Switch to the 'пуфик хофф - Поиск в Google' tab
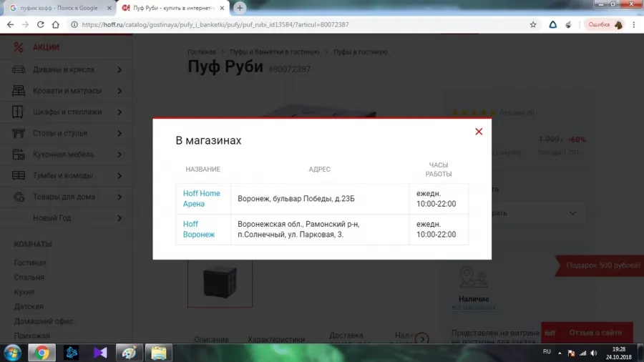Screen dimensions: 644x362 pyautogui.click(x=59, y=8)
